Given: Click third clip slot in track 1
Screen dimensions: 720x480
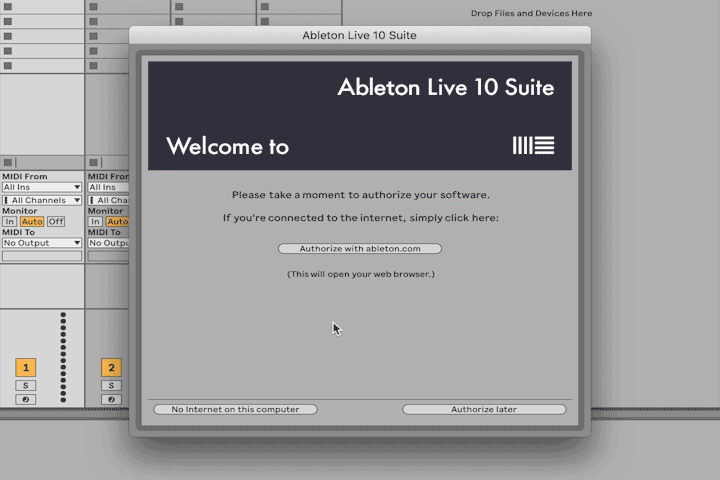Looking at the screenshot, I should coord(42,36).
